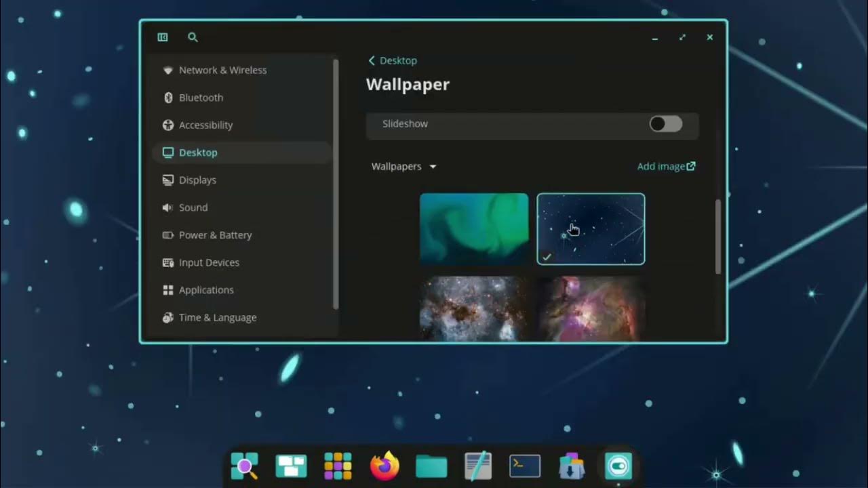
Task: Enable the Slideshow toggle
Action: coord(665,123)
